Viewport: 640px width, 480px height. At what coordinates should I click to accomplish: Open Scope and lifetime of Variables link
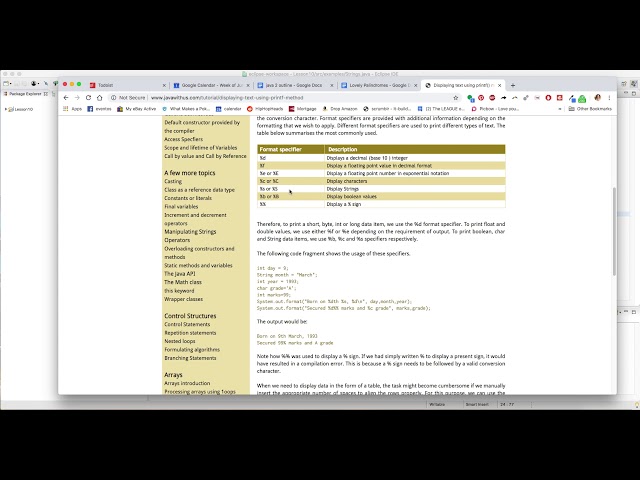(200, 148)
